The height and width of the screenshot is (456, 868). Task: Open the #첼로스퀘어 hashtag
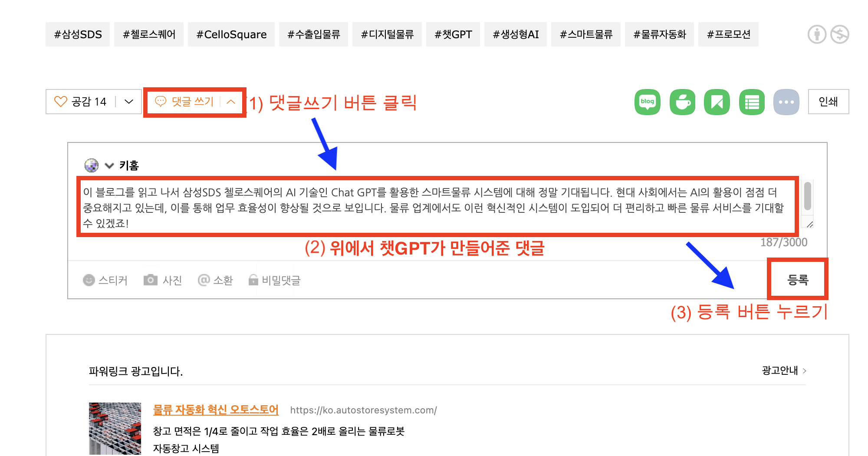(x=149, y=34)
